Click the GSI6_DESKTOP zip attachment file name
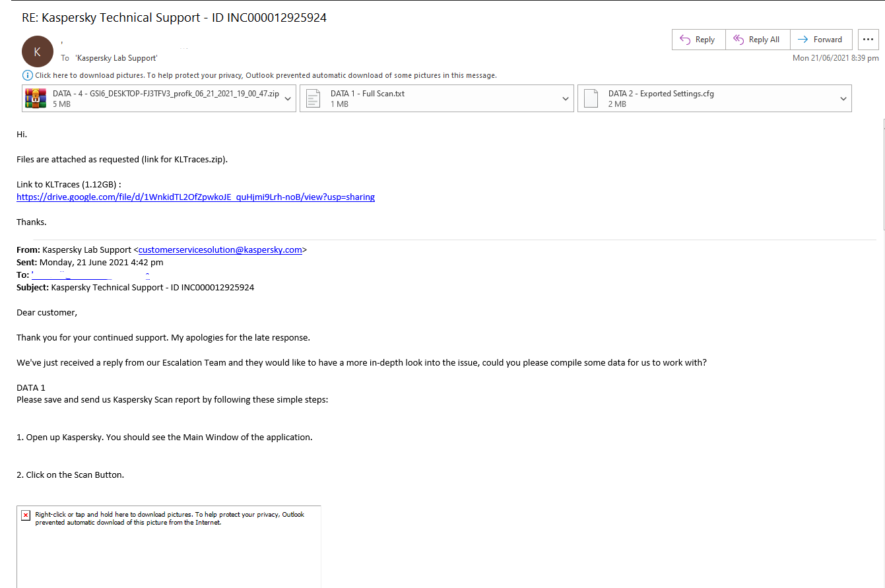885x588 pixels. (165, 94)
